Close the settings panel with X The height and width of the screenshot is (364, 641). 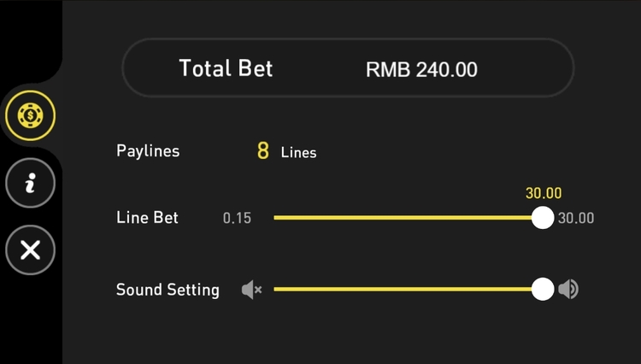point(30,250)
